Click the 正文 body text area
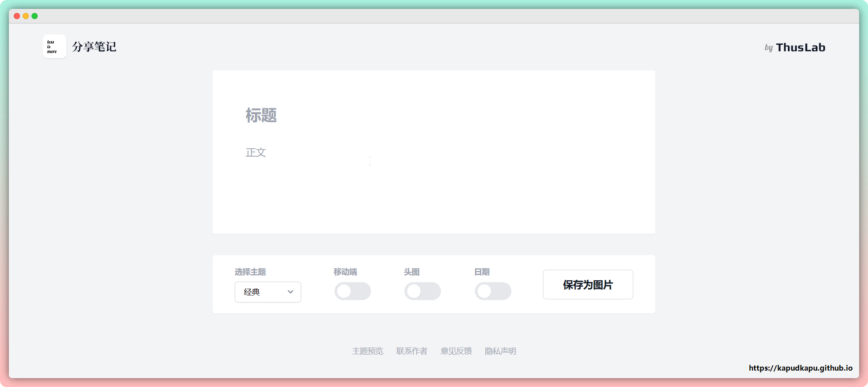The height and width of the screenshot is (387, 868). (x=256, y=152)
